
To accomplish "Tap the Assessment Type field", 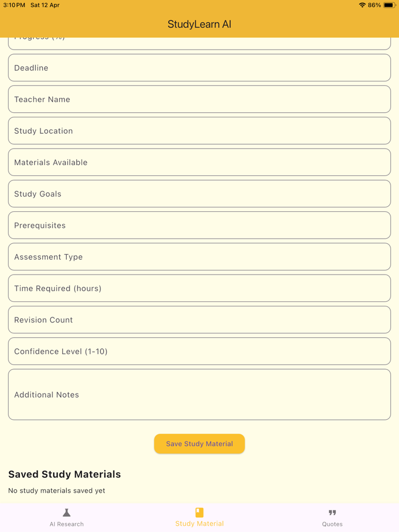I will point(199,256).
